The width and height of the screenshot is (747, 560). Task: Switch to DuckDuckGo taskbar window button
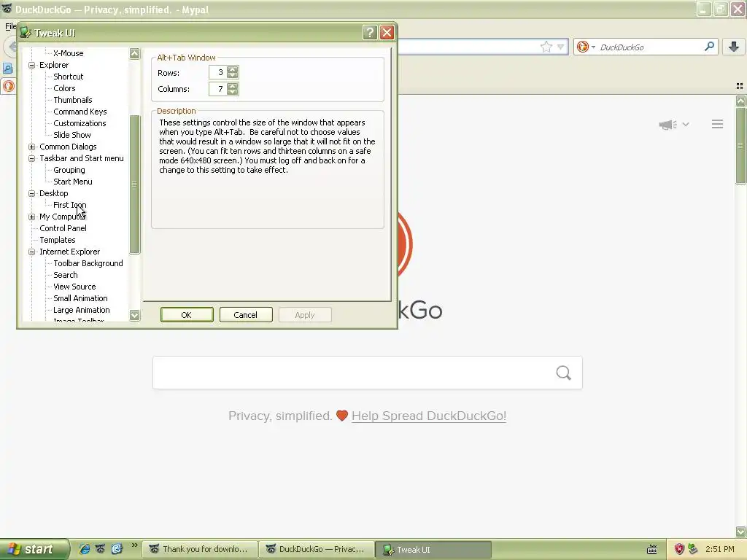click(x=317, y=549)
